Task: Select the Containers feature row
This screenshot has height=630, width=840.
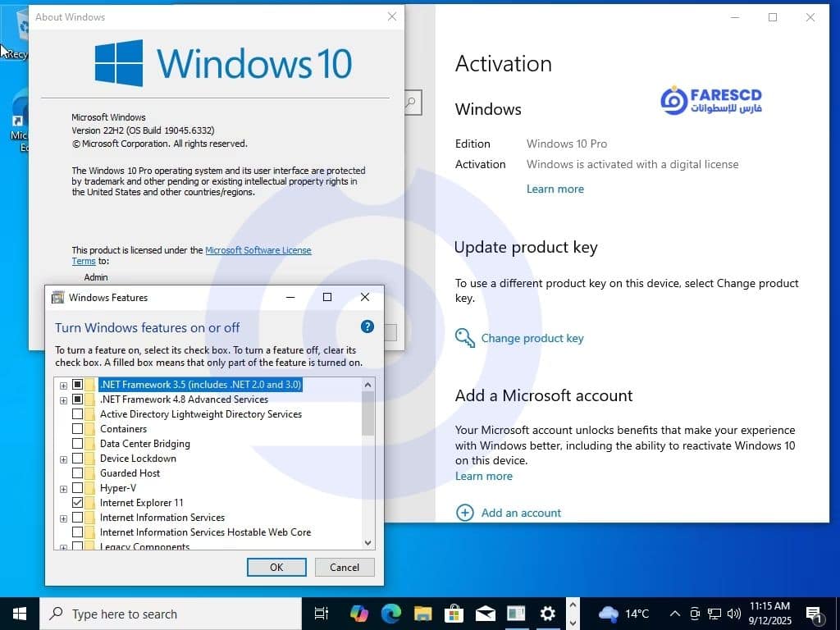Action: coord(123,428)
